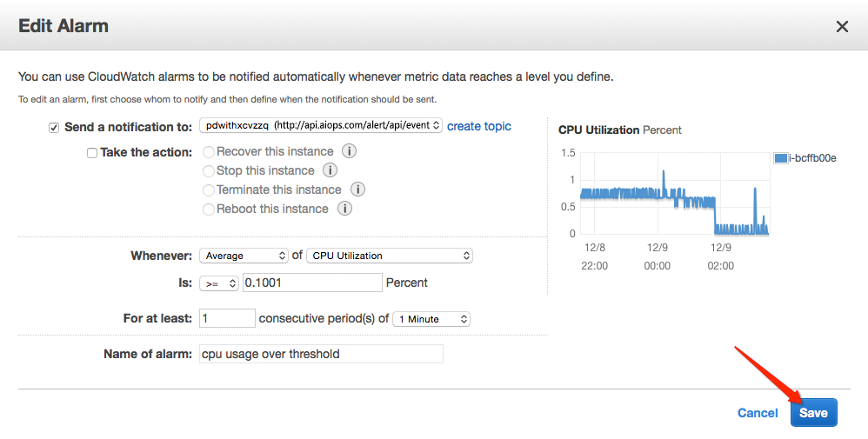Close the Edit Alarm dialog with X
This screenshot has height=439, width=868.
842,27
